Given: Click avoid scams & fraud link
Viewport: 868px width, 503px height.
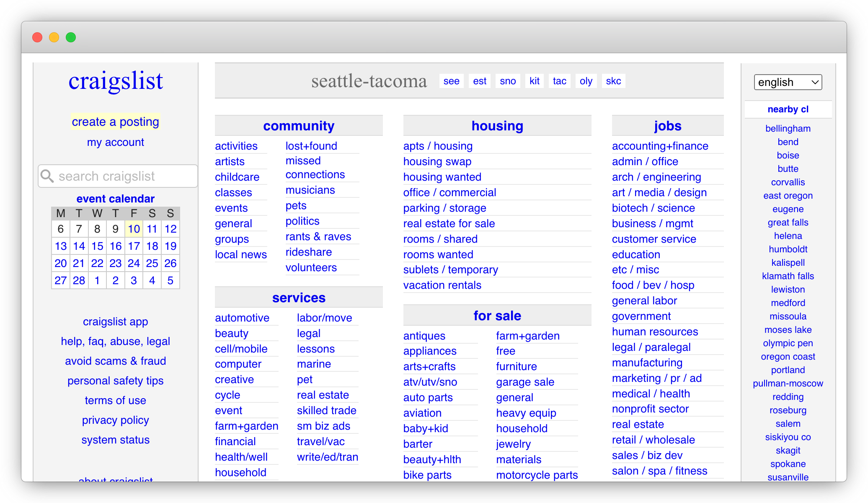Looking at the screenshot, I should tap(116, 361).
